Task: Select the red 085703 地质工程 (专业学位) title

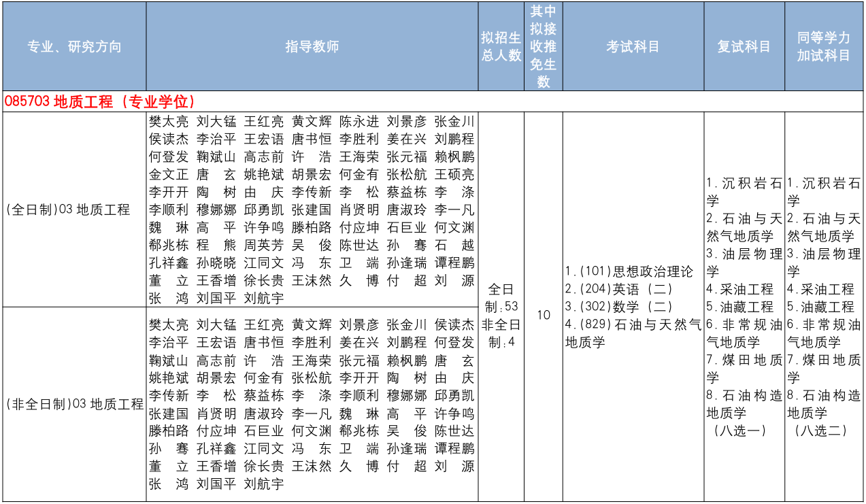Action: point(100,102)
